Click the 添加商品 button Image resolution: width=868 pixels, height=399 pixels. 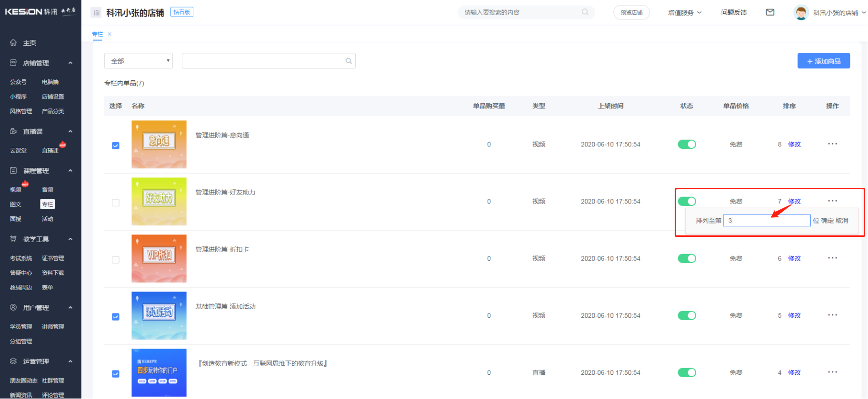tap(823, 61)
